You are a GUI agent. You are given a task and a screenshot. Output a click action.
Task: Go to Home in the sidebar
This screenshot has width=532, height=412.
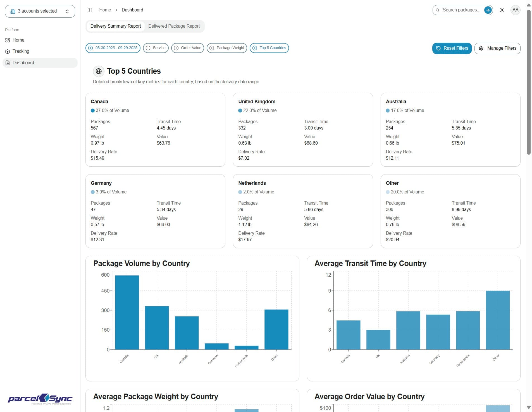[40, 40]
